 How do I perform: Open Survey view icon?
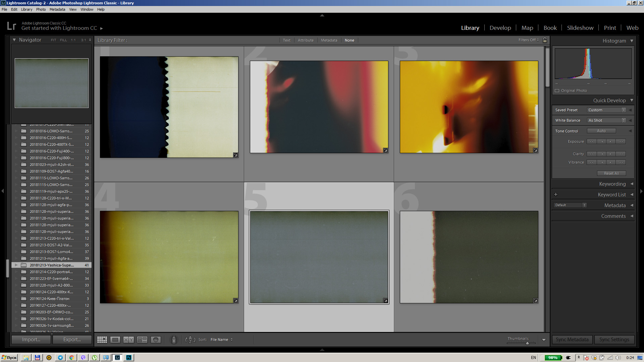(x=142, y=340)
